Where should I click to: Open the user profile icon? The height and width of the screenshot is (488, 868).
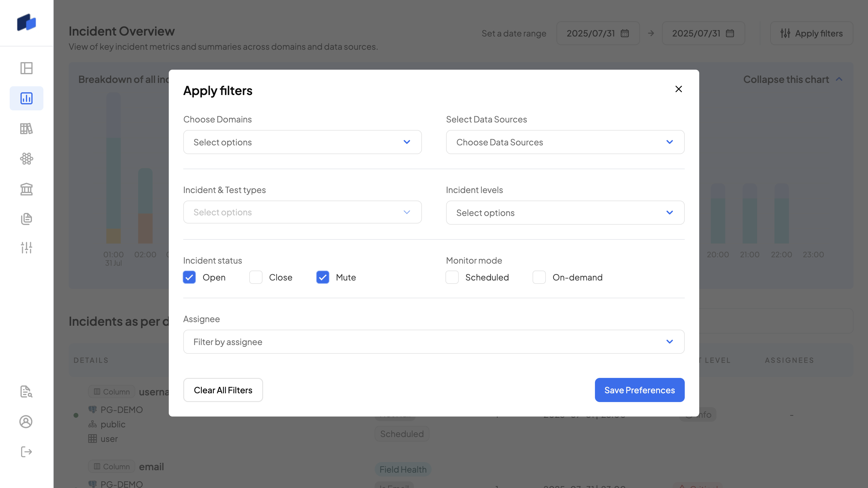(x=26, y=422)
